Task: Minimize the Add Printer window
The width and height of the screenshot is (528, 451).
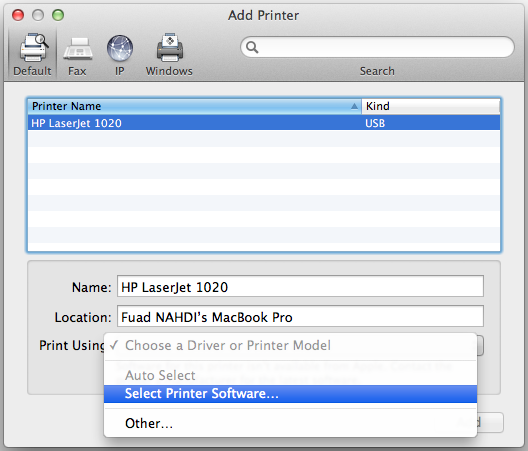Action: coord(38,15)
